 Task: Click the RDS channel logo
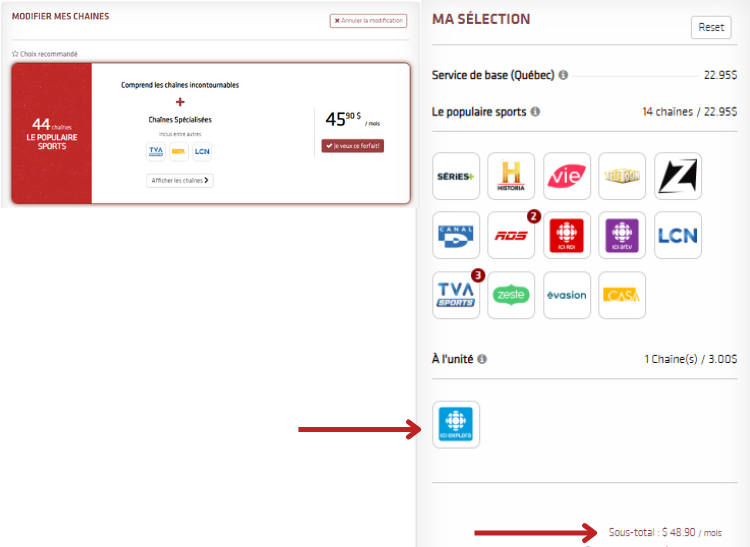[511, 236]
